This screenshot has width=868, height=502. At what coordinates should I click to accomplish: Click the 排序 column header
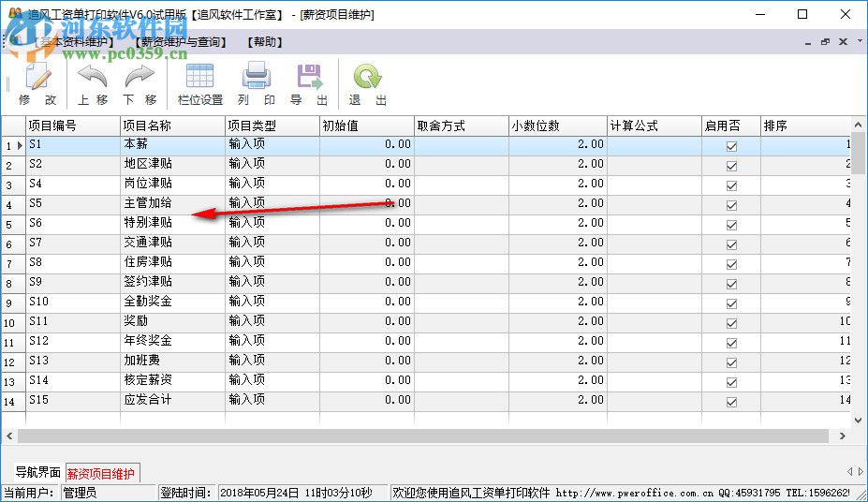(x=805, y=125)
